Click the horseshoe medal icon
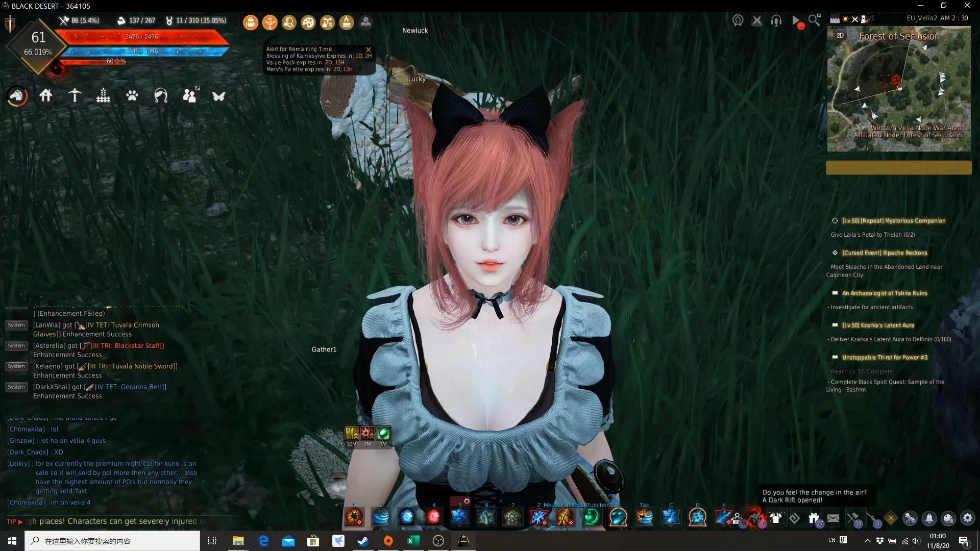Image resolution: width=980 pixels, height=551 pixels. pyautogui.click(x=738, y=20)
